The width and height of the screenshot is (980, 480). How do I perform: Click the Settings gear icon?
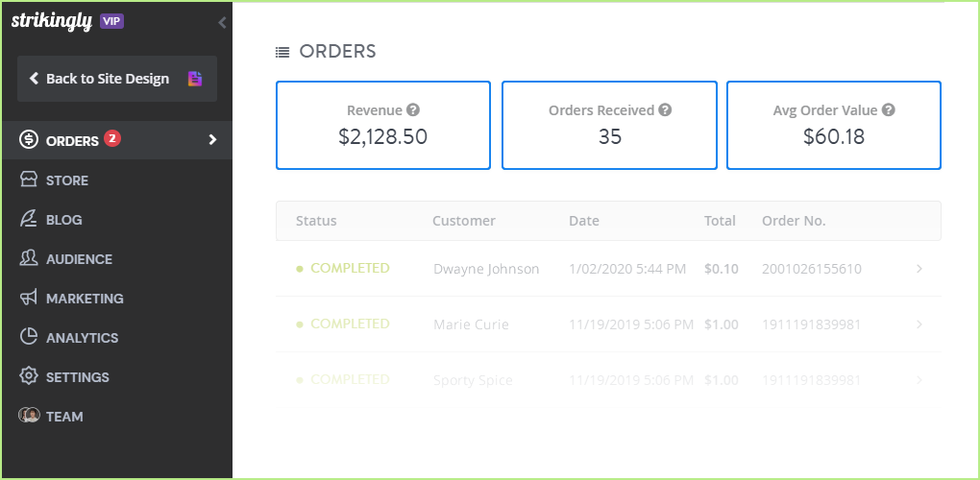point(29,376)
